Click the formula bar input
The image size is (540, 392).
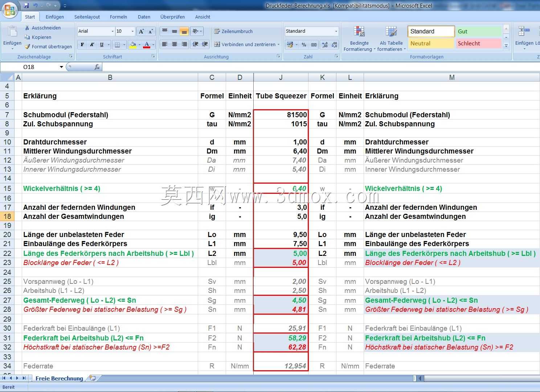[321, 67]
